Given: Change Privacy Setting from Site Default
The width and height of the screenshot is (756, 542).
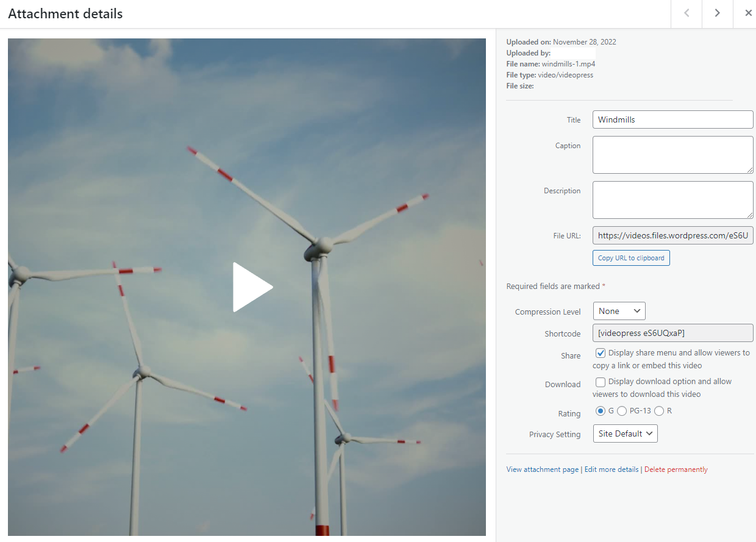Looking at the screenshot, I should (x=625, y=433).
